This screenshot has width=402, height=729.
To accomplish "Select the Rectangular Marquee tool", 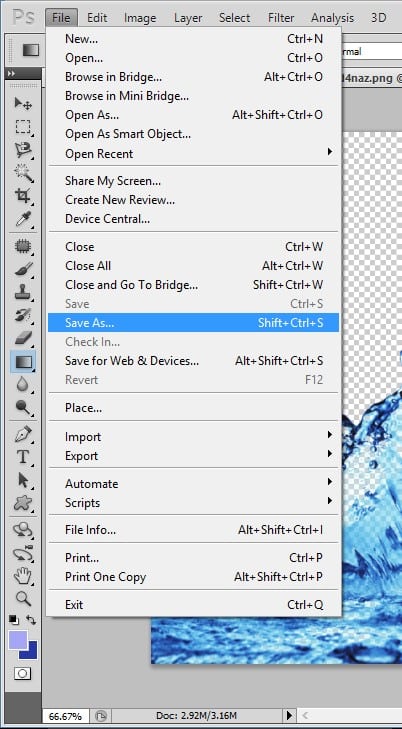I will click(22, 127).
